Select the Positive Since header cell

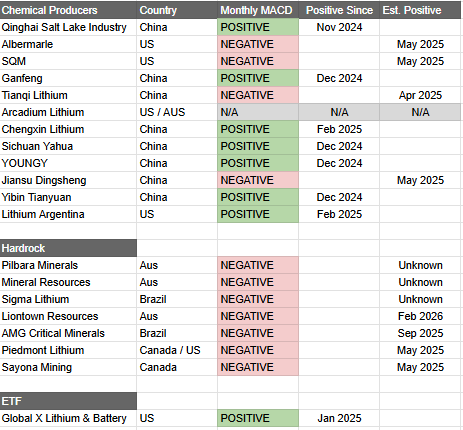pyautogui.click(x=339, y=10)
